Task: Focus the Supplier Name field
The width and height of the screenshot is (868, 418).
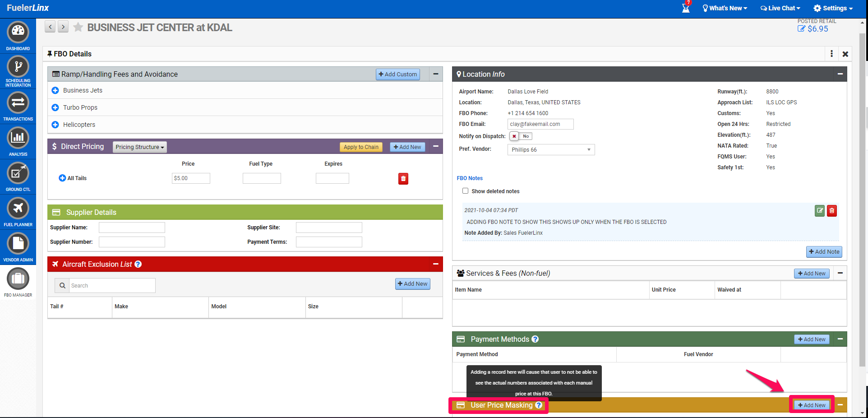Action: 132,228
